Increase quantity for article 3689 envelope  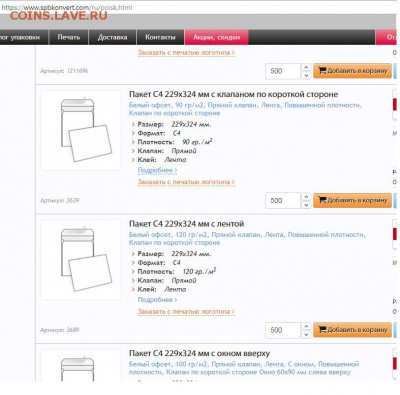pyautogui.click(x=306, y=326)
